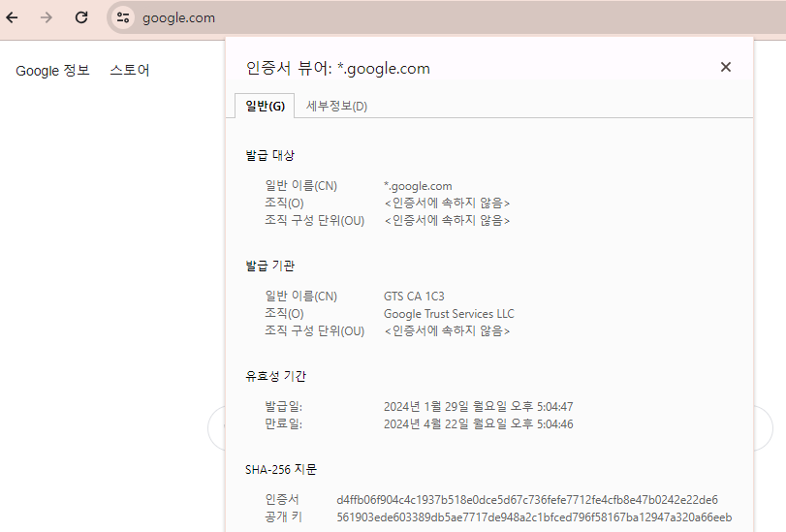Select the *.google.com common name value
Image resolution: width=786 pixels, height=532 pixels.
418,186
